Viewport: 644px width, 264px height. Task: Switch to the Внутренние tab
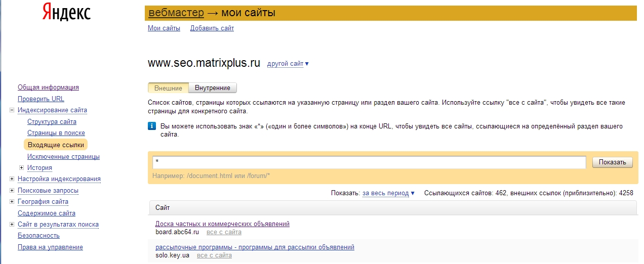click(213, 88)
